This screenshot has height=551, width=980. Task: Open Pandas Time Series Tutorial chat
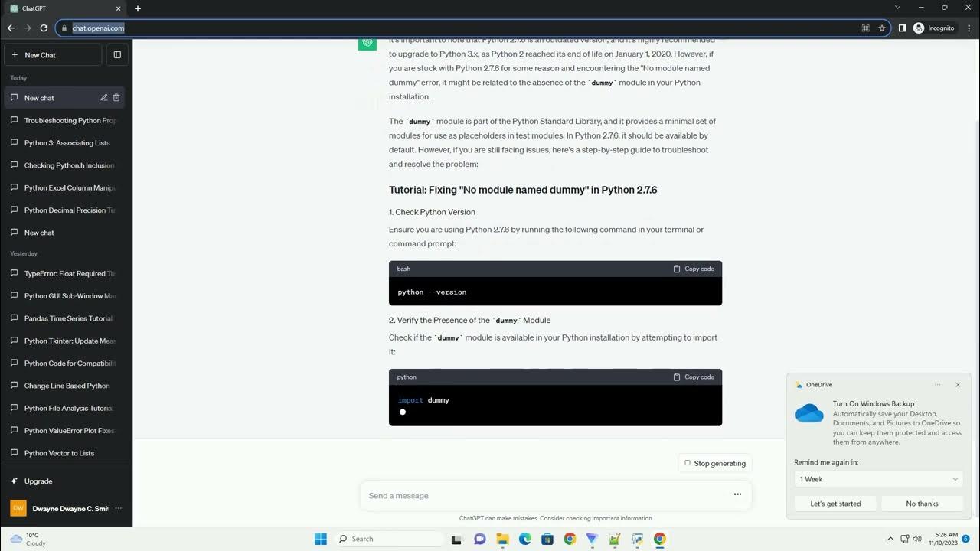tap(64, 318)
